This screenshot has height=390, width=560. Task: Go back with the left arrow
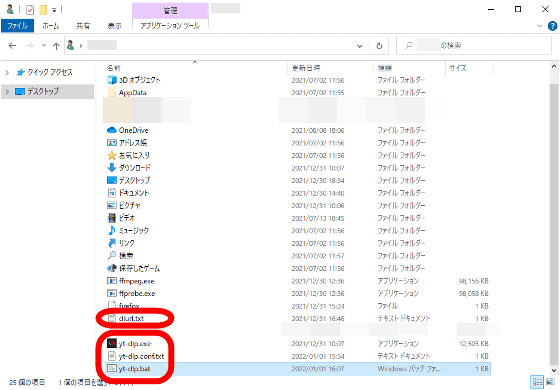click(12, 45)
